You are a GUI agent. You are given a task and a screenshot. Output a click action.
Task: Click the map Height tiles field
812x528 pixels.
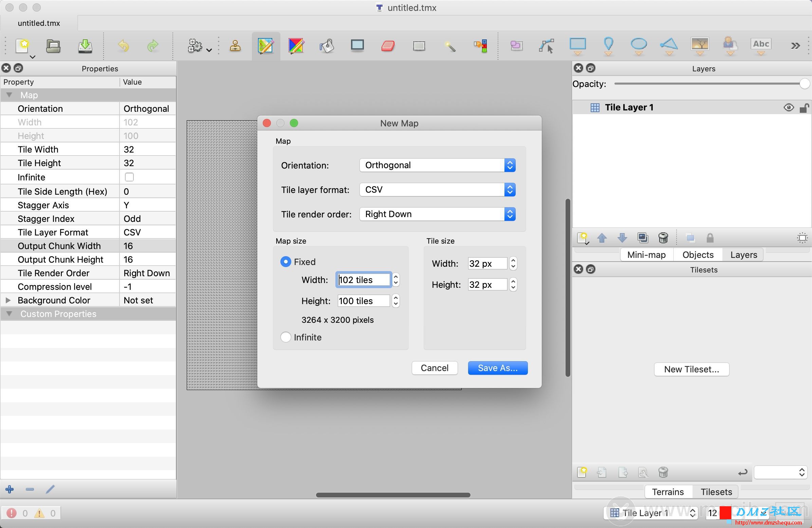coord(363,301)
